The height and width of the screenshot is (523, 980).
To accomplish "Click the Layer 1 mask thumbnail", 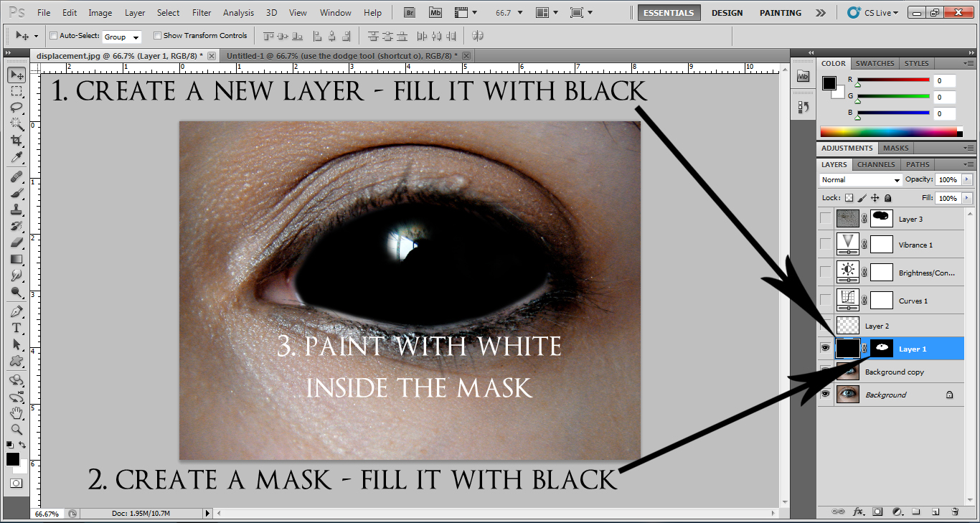I will click(881, 348).
